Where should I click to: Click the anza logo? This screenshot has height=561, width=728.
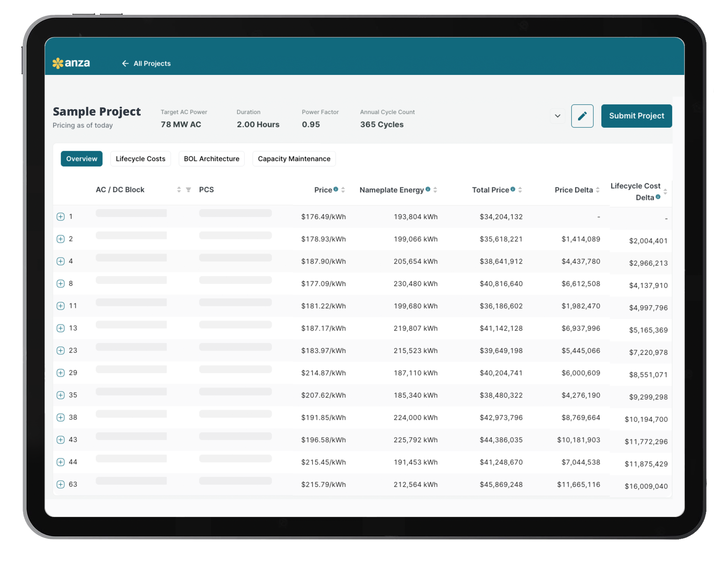tap(71, 63)
